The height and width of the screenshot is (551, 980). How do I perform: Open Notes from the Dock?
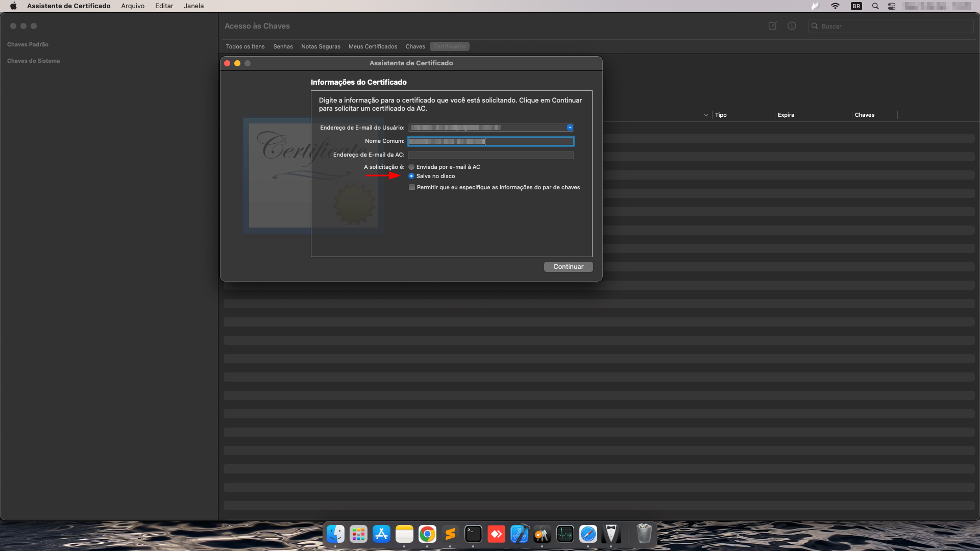(404, 534)
